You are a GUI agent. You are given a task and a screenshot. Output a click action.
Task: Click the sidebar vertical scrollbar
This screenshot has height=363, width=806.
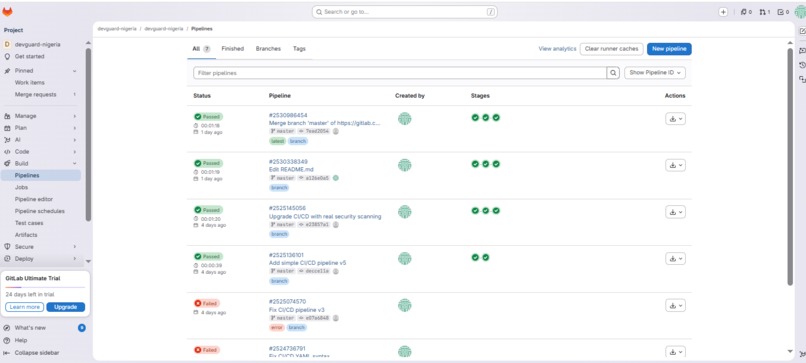(88, 135)
